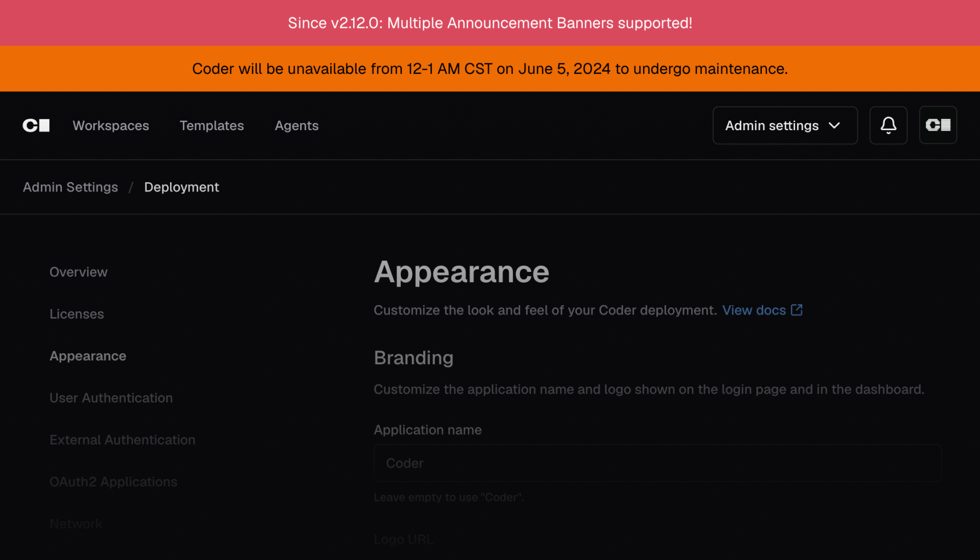The height and width of the screenshot is (560, 980).
Task: Click the orange maintenance announcement banner
Action: pyautogui.click(x=490, y=68)
